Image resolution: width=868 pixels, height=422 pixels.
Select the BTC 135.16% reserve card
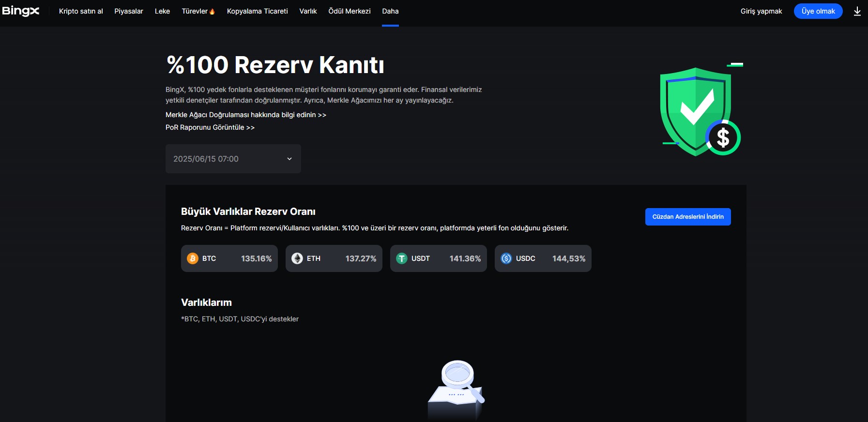[x=229, y=258]
